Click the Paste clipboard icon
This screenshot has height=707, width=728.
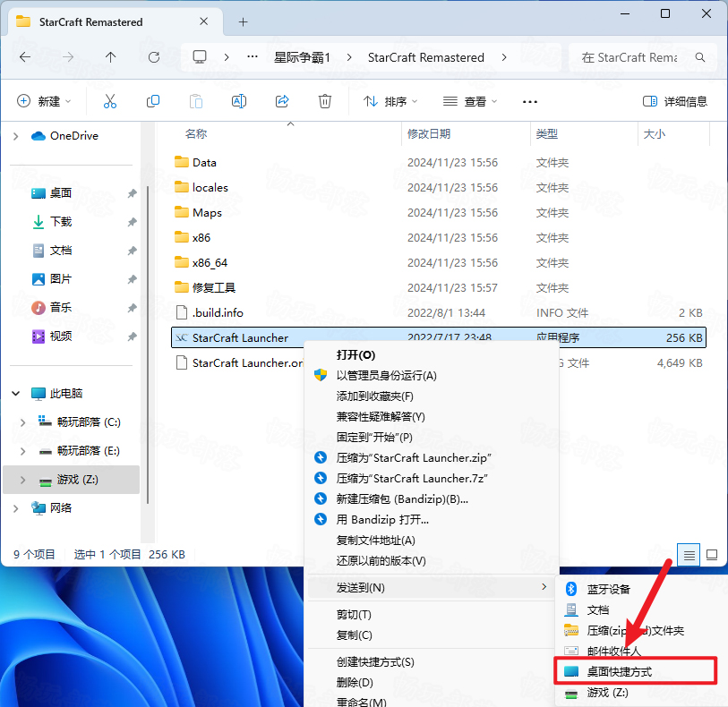tap(196, 101)
